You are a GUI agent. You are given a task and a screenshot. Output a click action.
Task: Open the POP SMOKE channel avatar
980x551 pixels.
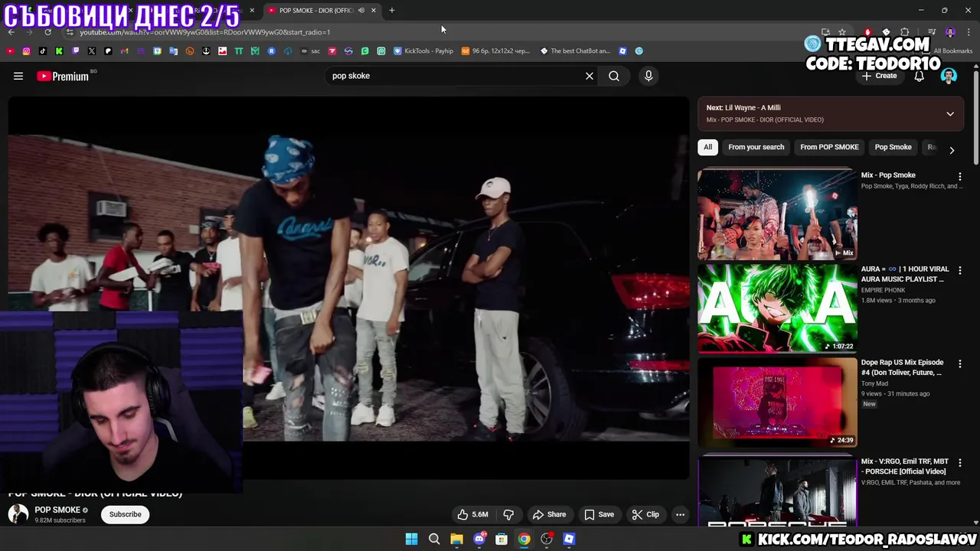(x=18, y=514)
